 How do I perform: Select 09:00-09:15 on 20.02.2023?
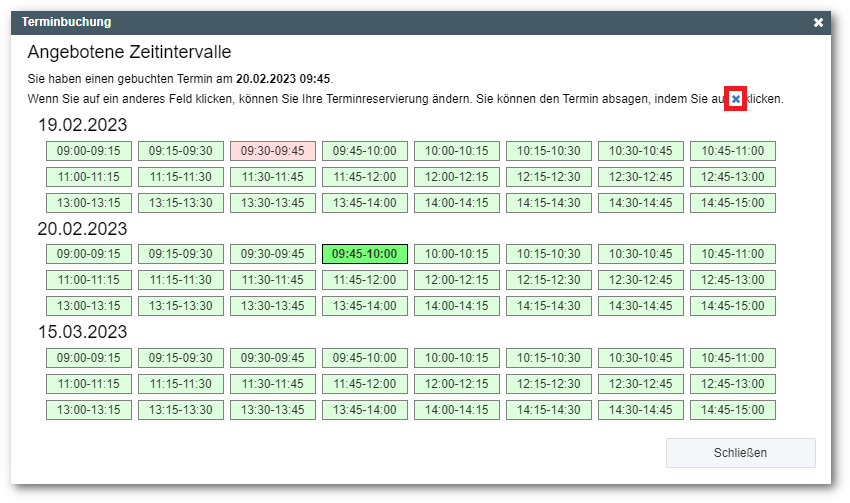click(x=89, y=254)
